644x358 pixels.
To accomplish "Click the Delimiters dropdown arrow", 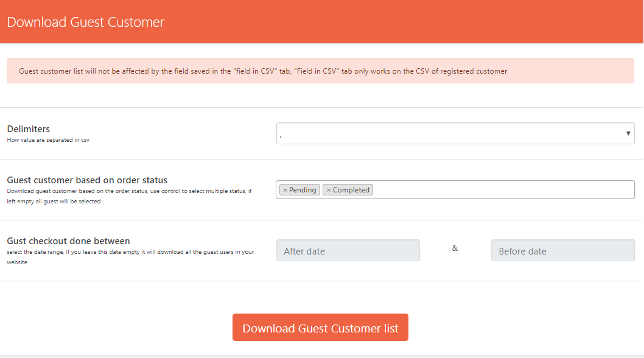I will click(628, 133).
